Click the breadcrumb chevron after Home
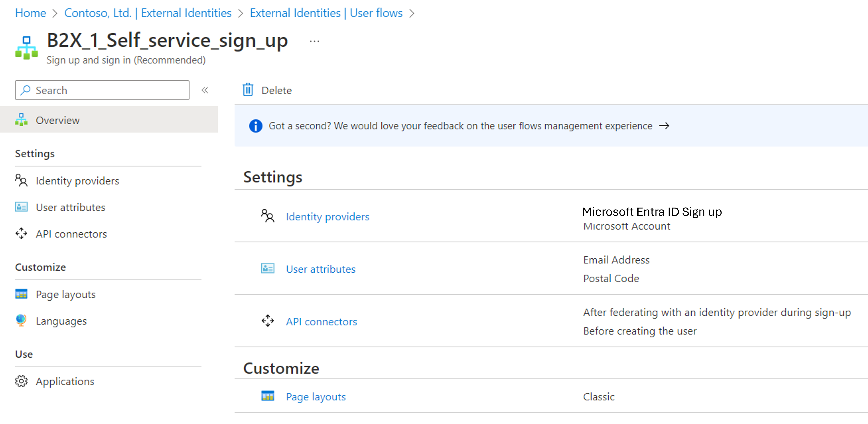This screenshot has width=868, height=424. click(55, 13)
